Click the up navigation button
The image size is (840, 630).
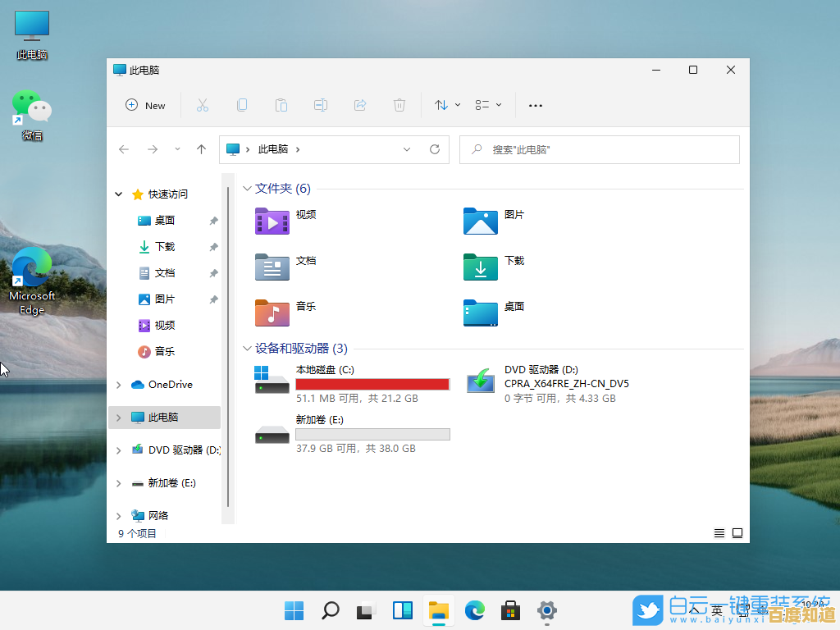point(201,149)
